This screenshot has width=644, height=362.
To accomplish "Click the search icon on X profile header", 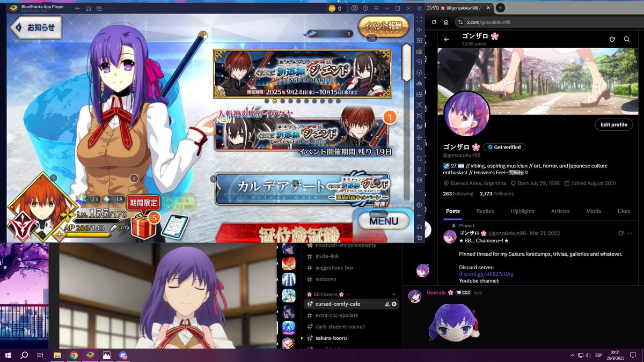I will tap(626, 39).
